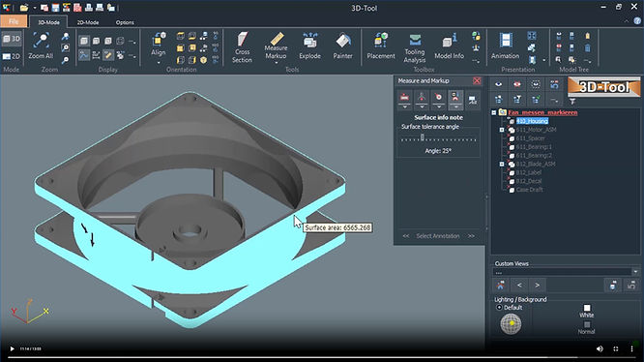644x362 pixels.
Task: Open the Options tab
Action: (125, 22)
